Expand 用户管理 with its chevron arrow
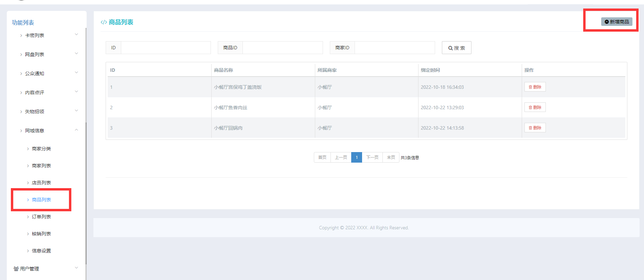Viewport: 644px width, 280px height. pos(76,268)
